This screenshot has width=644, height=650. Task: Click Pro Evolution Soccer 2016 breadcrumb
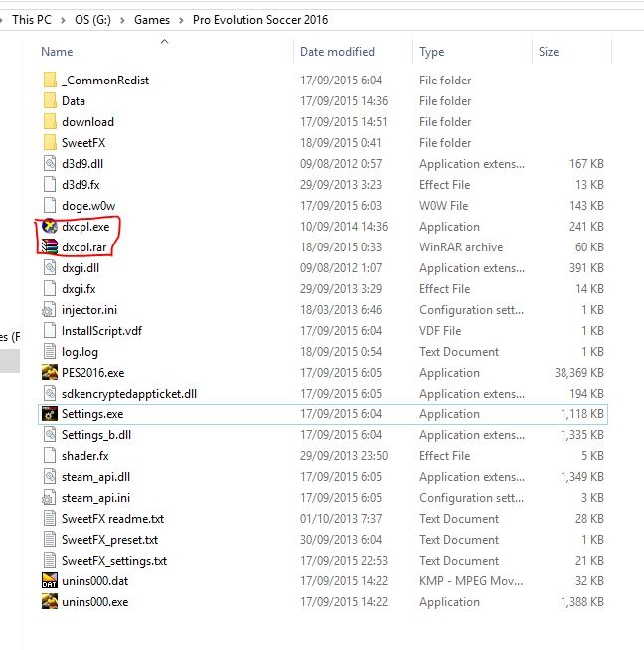pyautogui.click(x=260, y=20)
